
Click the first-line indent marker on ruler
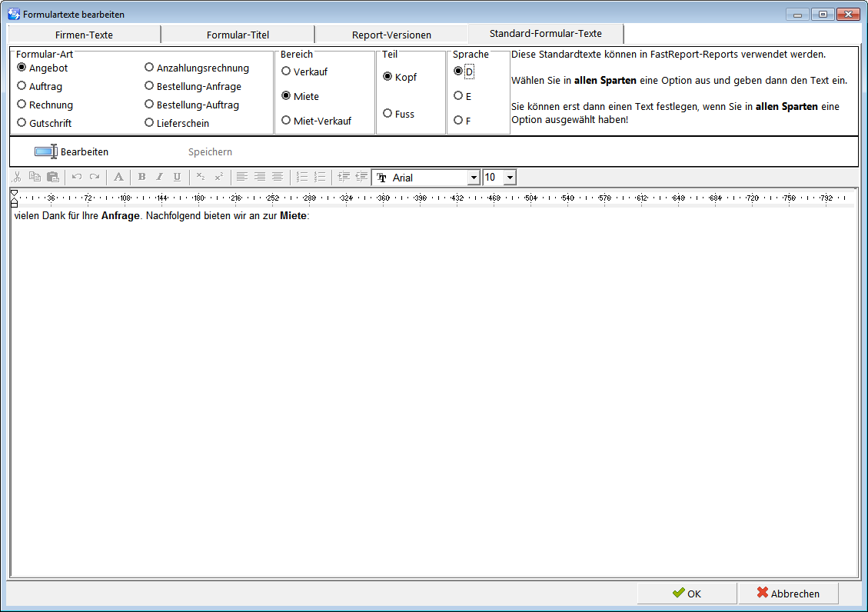(15, 194)
